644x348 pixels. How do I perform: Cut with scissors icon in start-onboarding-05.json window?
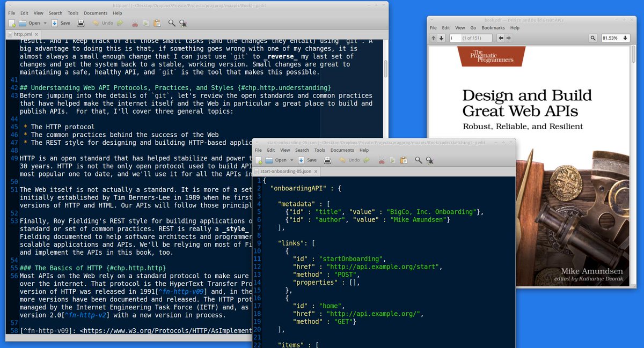381,160
